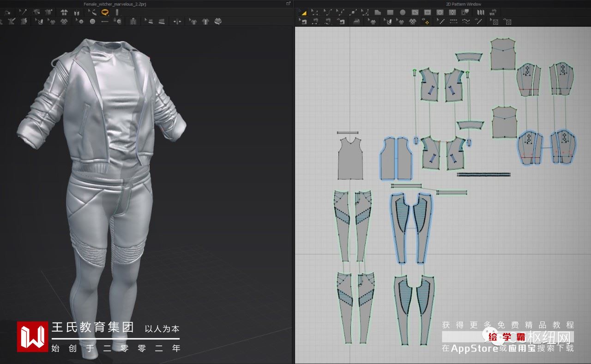
Task: Select the upper curved collar pattern piece
Action: pos(469,57)
